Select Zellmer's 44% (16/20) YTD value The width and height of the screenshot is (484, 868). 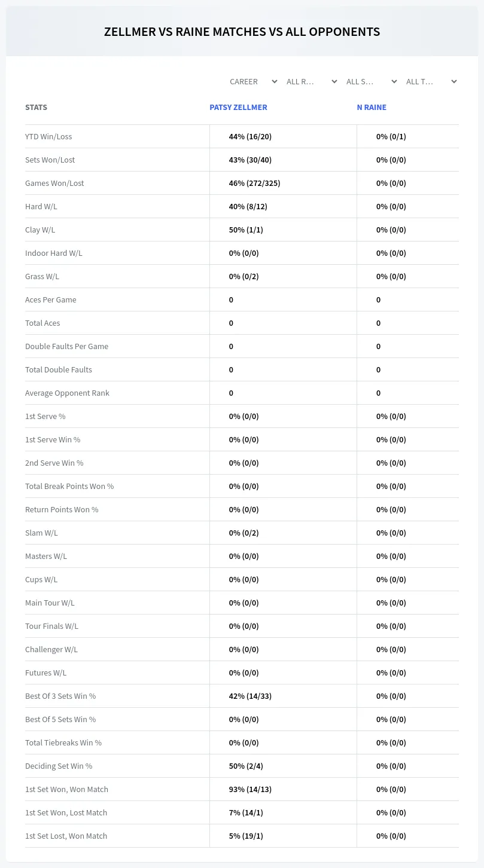(x=250, y=136)
